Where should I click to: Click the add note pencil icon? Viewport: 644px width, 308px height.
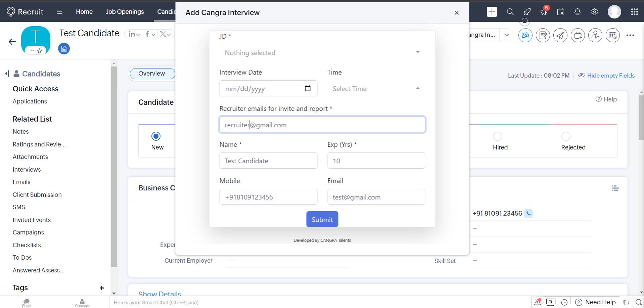click(543, 35)
